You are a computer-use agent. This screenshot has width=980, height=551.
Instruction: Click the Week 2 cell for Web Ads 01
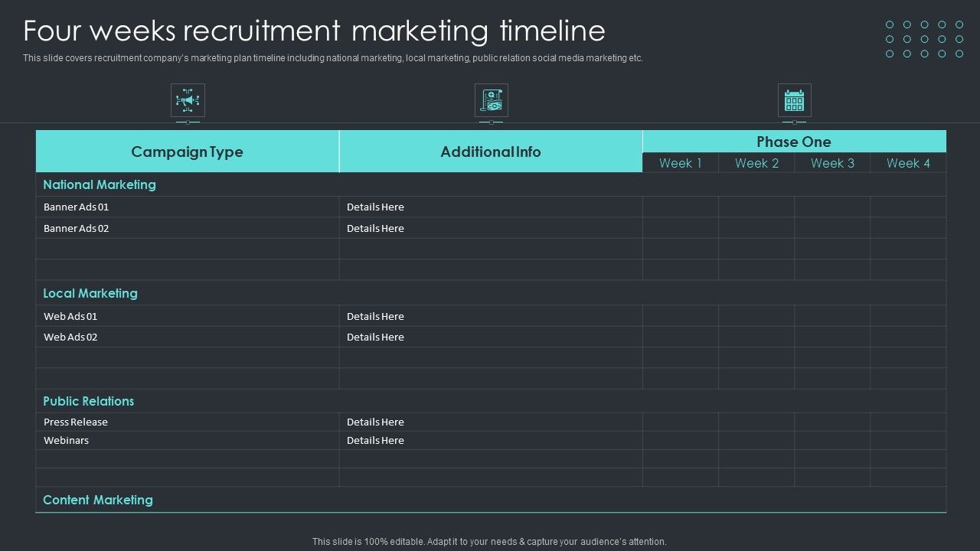[756, 316]
